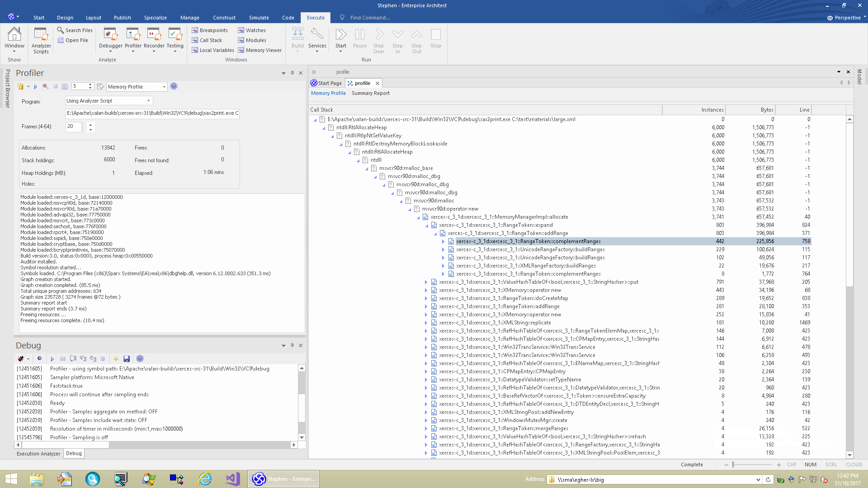Collapse the ntdll:RtlpNtSetValueKey node
The width and height of the screenshot is (868, 488).
pyautogui.click(x=332, y=136)
